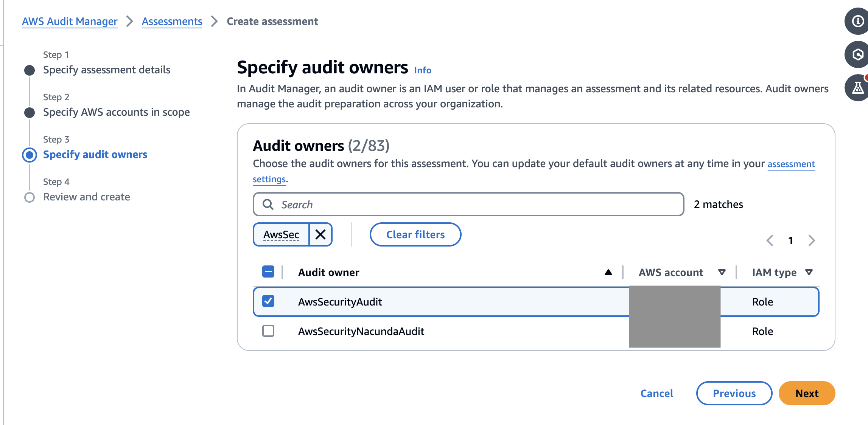868x425 pixels.
Task: Click the orange Next button
Action: [807, 393]
